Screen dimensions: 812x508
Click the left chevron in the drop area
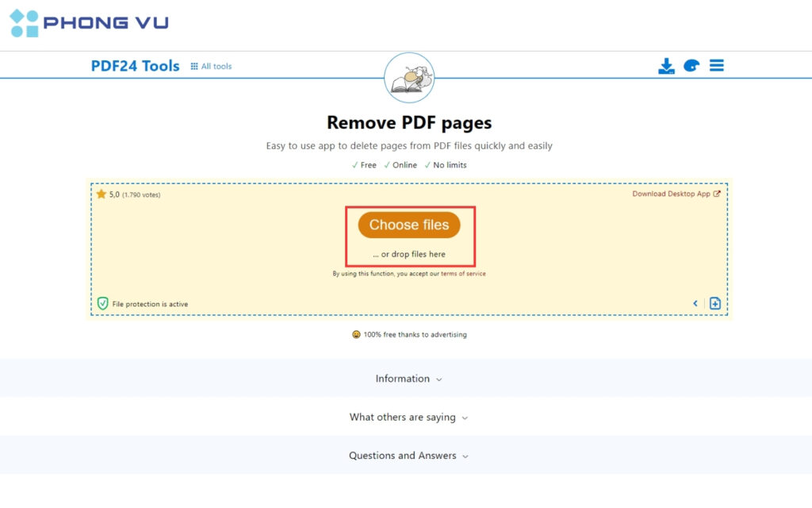[695, 303]
